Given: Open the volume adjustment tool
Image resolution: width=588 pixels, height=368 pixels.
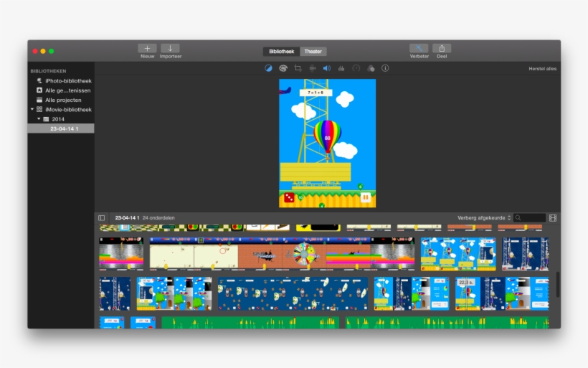Looking at the screenshot, I should coord(327,68).
